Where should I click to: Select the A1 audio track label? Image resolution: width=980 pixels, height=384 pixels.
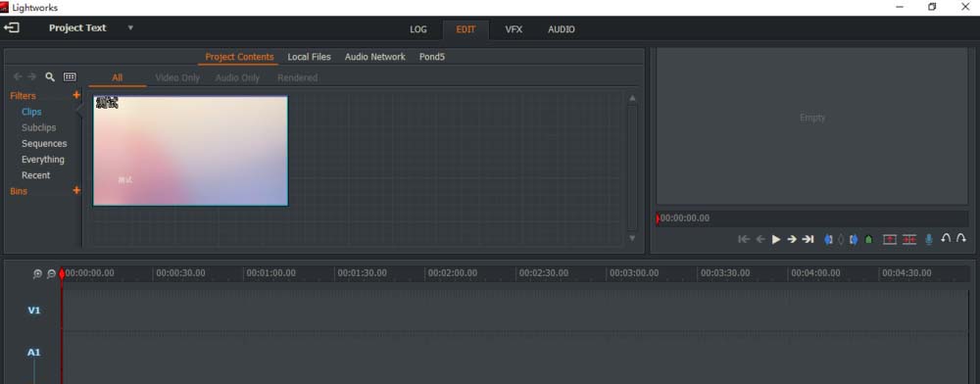(33, 353)
